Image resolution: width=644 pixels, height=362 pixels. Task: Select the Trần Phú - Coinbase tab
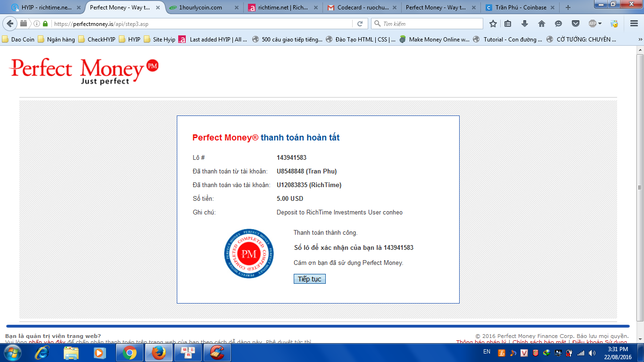pos(520,8)
